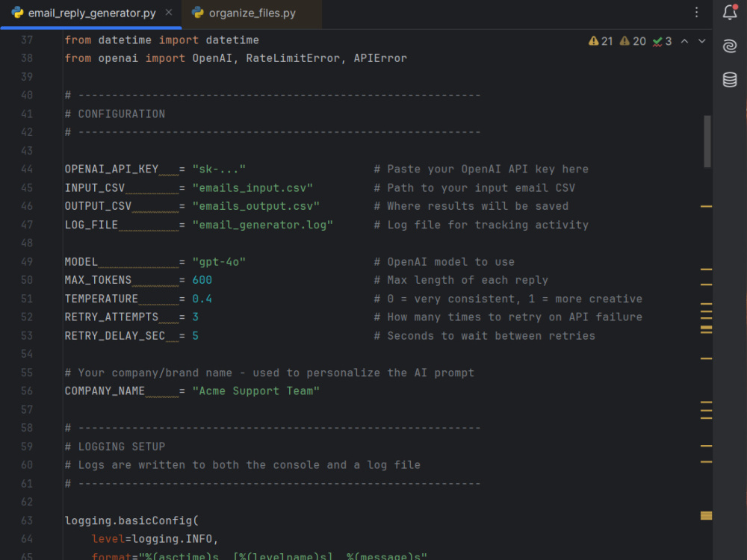Click the 21 warnings indicator
The image size is (747, 560).
tap(601, 41)
